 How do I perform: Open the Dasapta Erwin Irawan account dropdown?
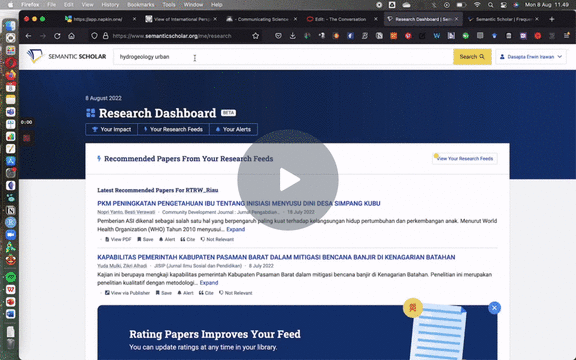coord(531,57)
